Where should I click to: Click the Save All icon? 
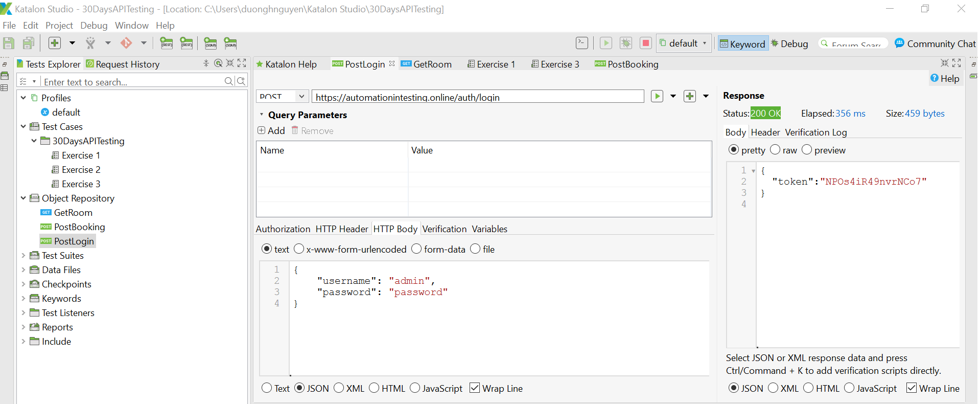[29, 43]
